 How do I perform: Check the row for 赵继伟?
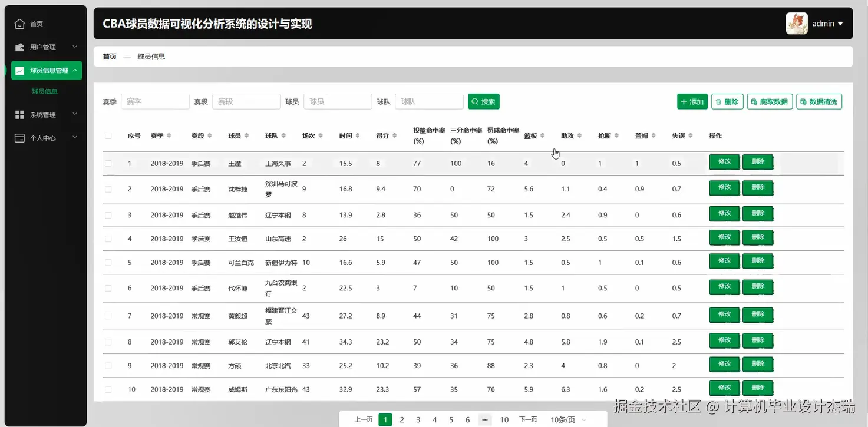[108, 215]
